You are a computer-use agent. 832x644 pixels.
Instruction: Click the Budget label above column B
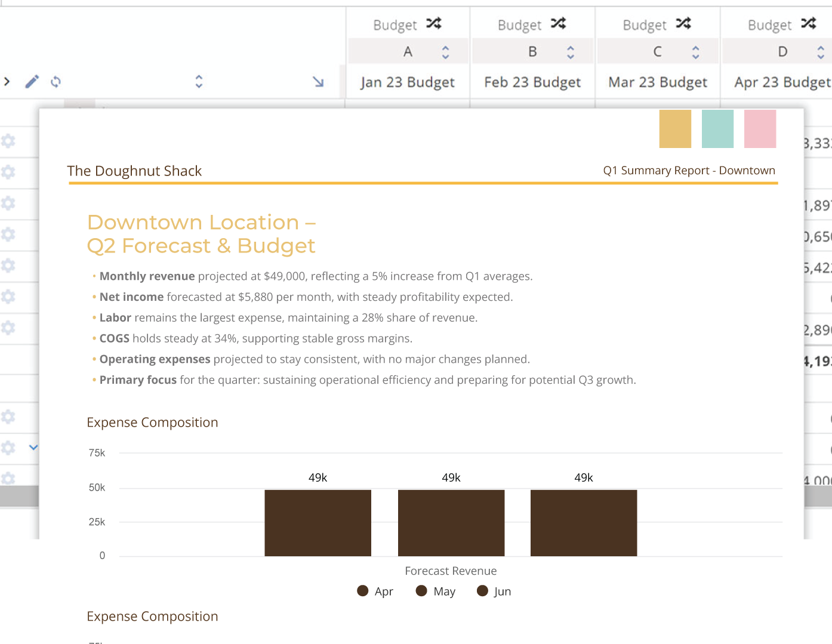coord(520,25)
